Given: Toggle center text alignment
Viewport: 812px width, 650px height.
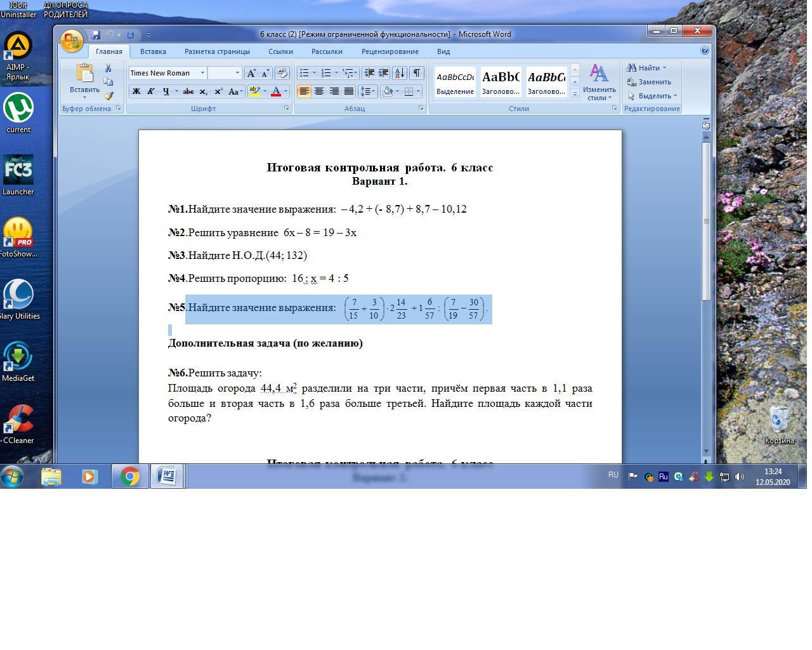Looking at the screenshot, I should pyautogui.click(x=319, y=91).
